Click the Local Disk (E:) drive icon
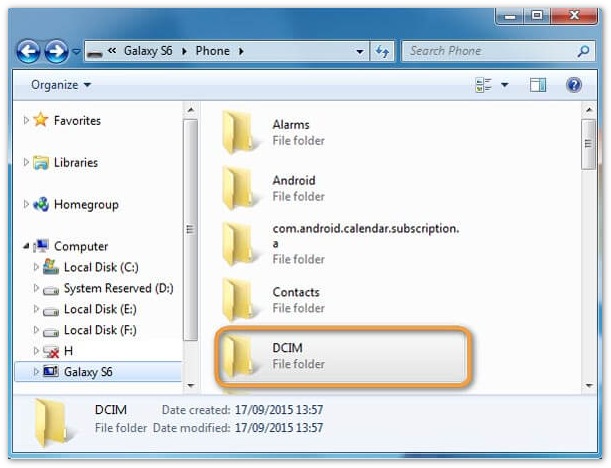611x468 pixels. tap(51, 311)
